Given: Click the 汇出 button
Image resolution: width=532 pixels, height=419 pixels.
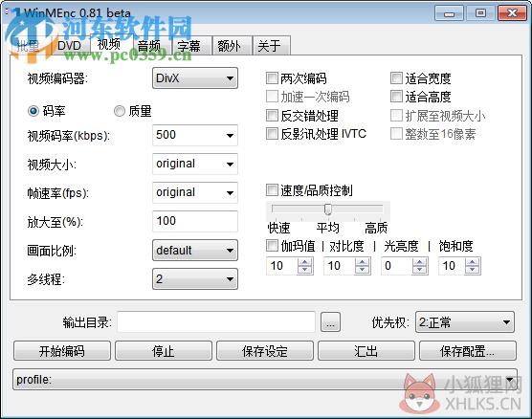Looking at the screenshot, I should click(366, 351).
